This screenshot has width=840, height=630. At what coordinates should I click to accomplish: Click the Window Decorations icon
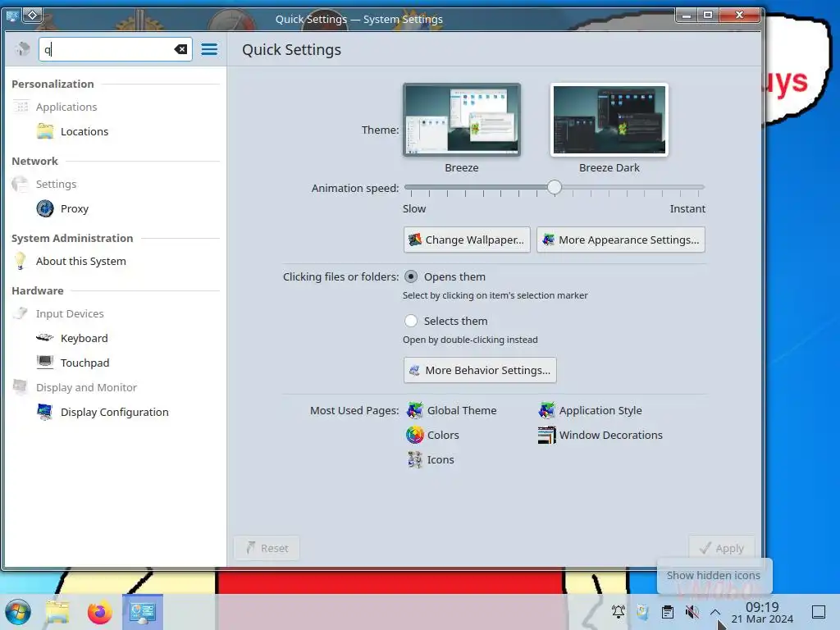pyautogui.click(x=546, y=435)
